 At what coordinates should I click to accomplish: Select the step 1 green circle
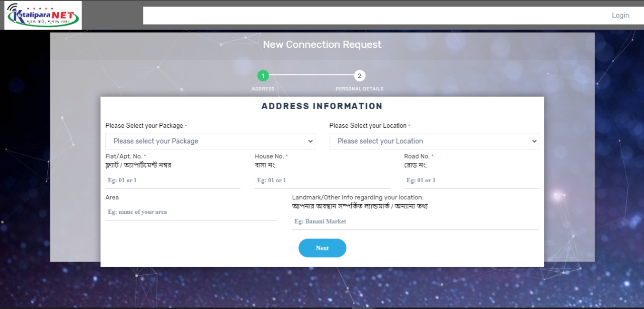[263, 76]
